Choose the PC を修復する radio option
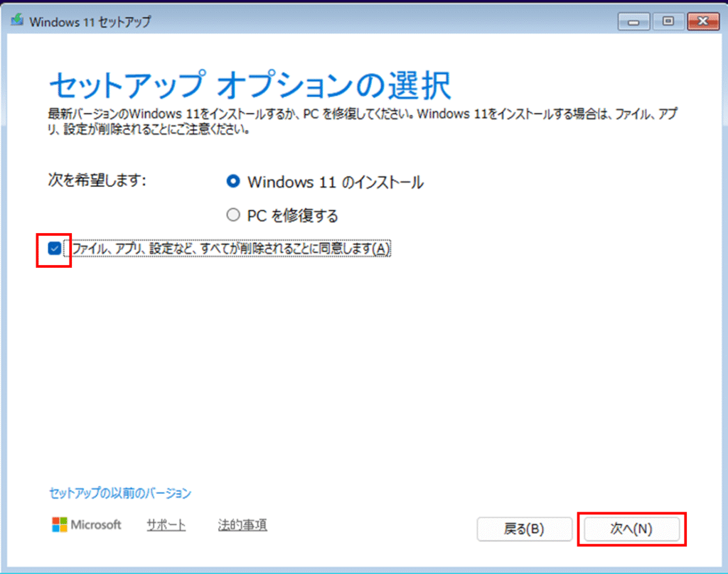The image size is (728, 574). pos(232,215)
